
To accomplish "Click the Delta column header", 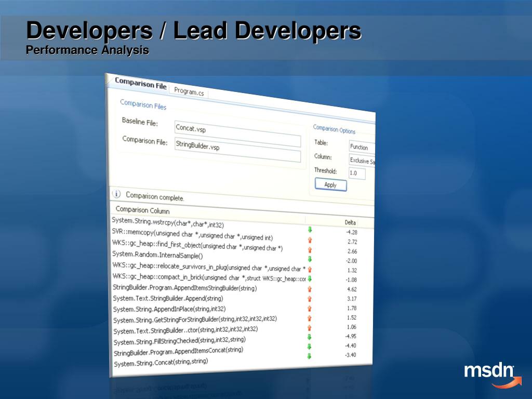I will [x=350, y=222].
